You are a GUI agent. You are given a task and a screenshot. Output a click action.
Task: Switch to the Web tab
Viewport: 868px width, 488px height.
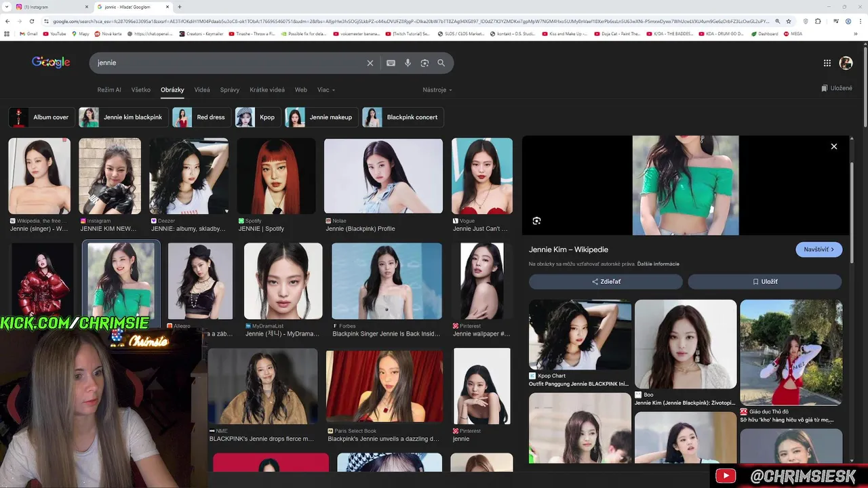[x=301, y=89]
